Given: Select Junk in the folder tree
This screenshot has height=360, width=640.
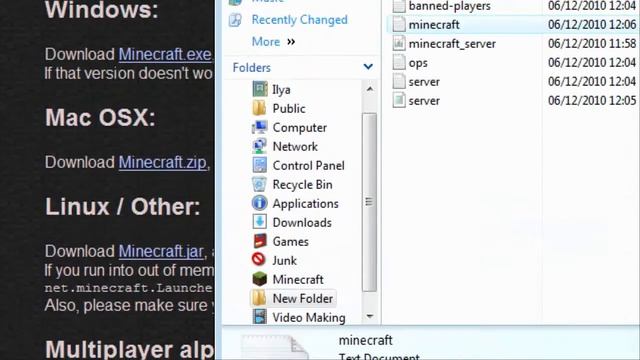Looking at the screenshot, I should 284,260.
